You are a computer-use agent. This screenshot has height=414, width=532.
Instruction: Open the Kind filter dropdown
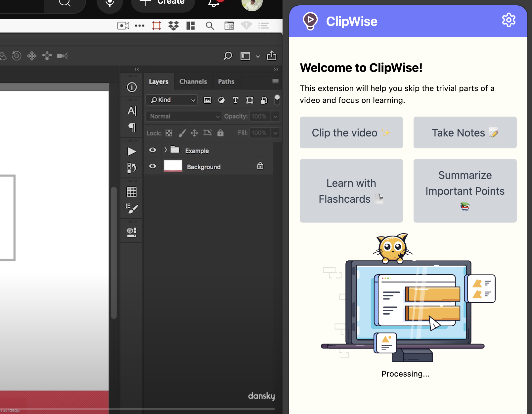(x=171, y=100)
